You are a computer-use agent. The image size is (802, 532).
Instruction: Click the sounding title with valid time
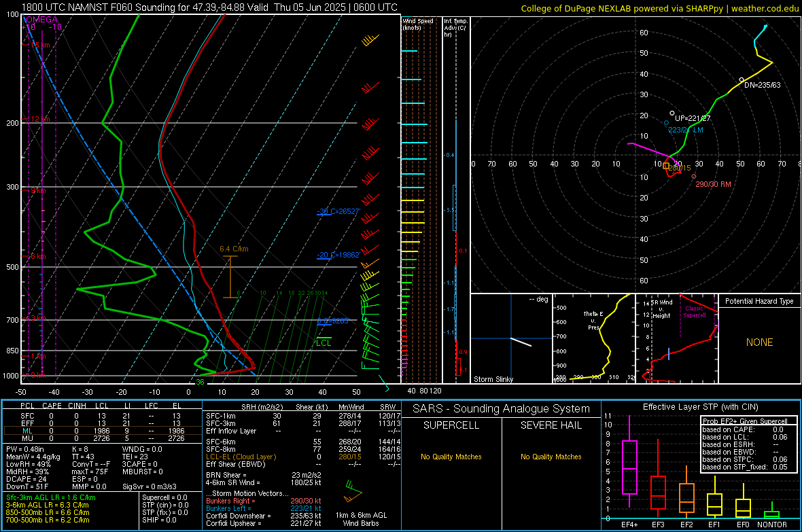(210, 7)
